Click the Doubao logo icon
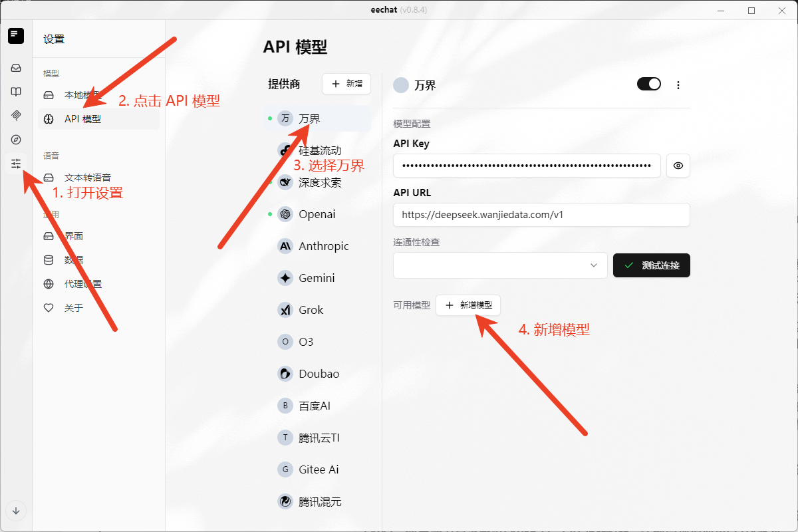This screenshot has width=798, height=532. [285, 374]
